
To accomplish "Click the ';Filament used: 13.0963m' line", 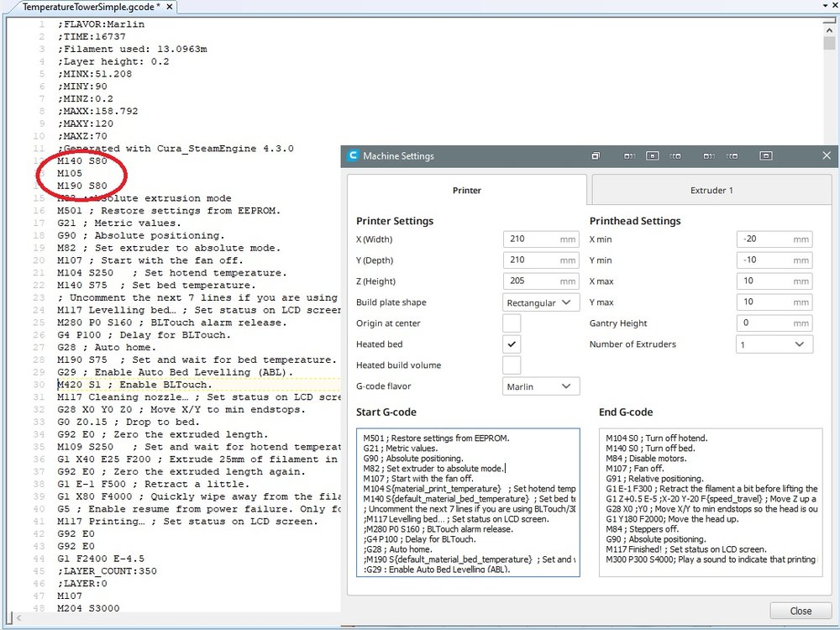I will [133, 49].
